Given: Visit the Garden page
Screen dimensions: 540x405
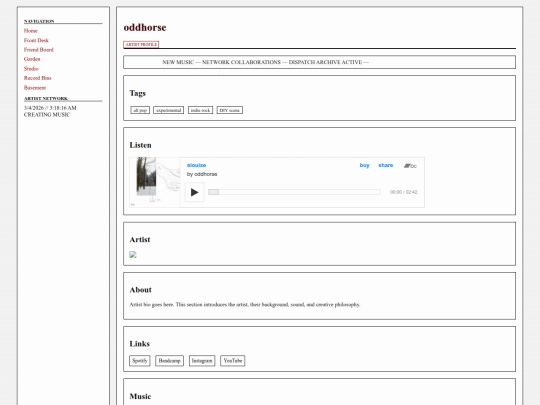Looking at the screenshot, I should [32, 59].
